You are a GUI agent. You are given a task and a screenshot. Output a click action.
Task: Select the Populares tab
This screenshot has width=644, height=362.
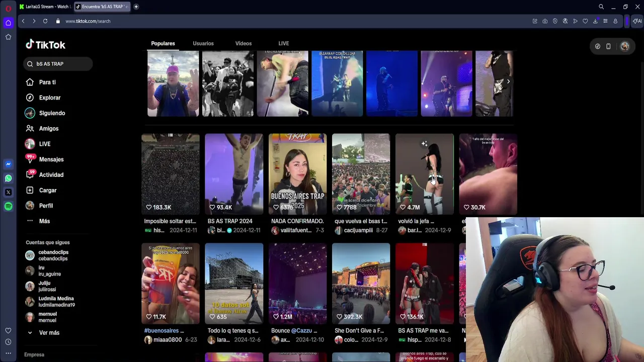tap(163, 43)
